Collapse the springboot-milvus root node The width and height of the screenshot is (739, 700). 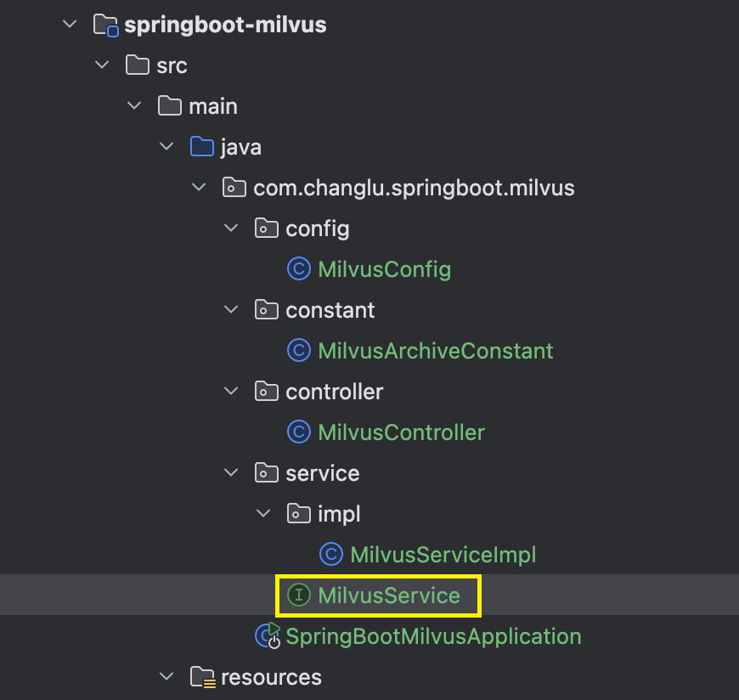coord(70,24)
